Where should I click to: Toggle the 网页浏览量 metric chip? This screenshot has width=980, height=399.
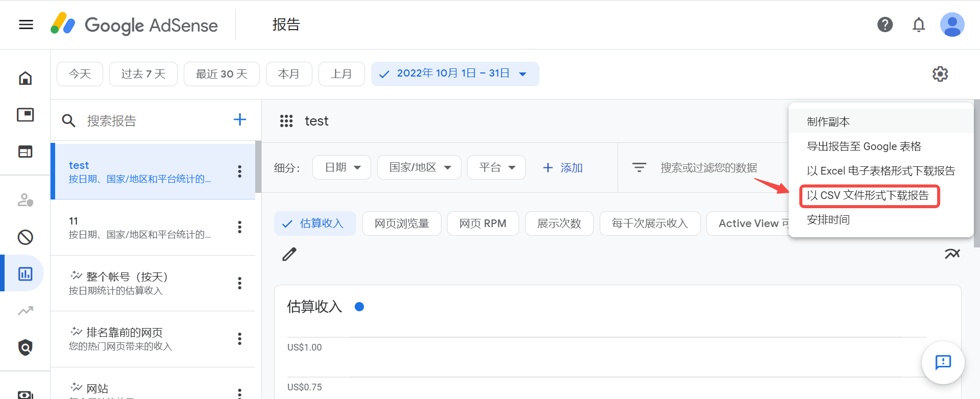[x=401, y=223]
